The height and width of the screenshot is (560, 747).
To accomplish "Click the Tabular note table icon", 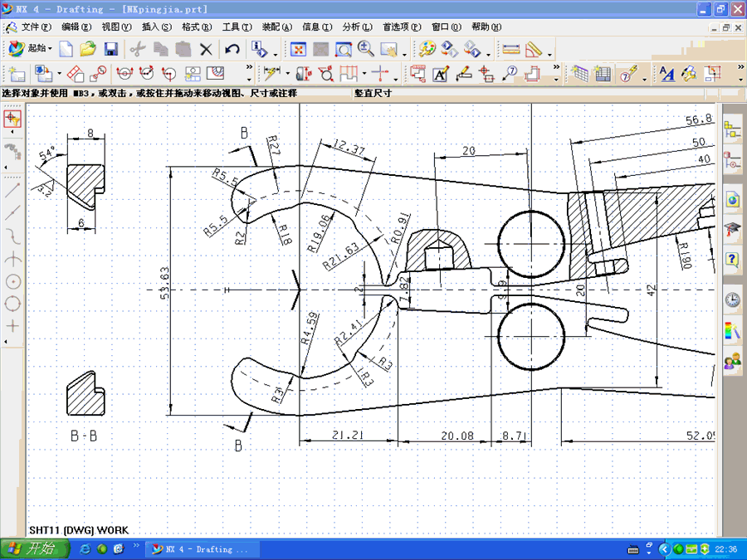I will click(x=580, y=74).
